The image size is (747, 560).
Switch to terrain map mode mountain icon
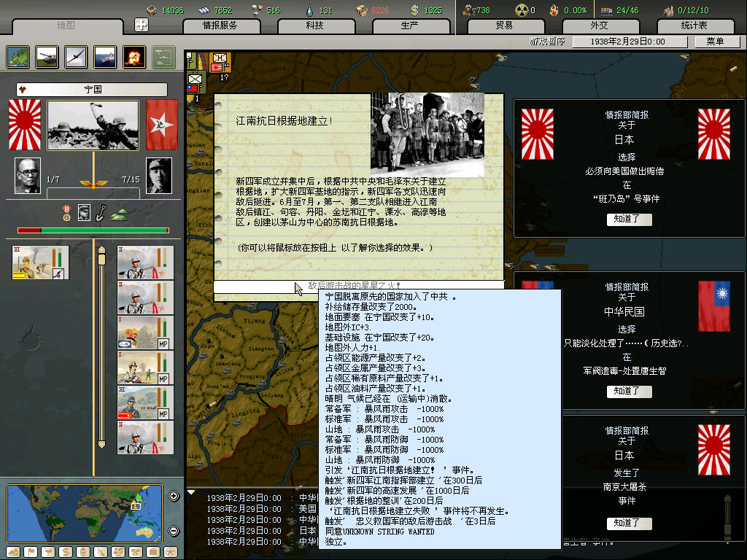point(12,552)
